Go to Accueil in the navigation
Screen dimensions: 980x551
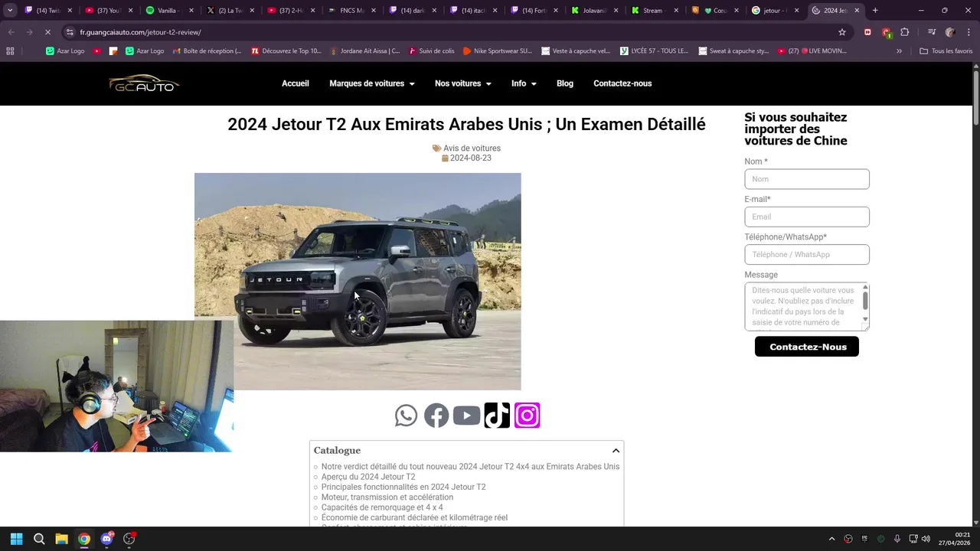(296, 83)
